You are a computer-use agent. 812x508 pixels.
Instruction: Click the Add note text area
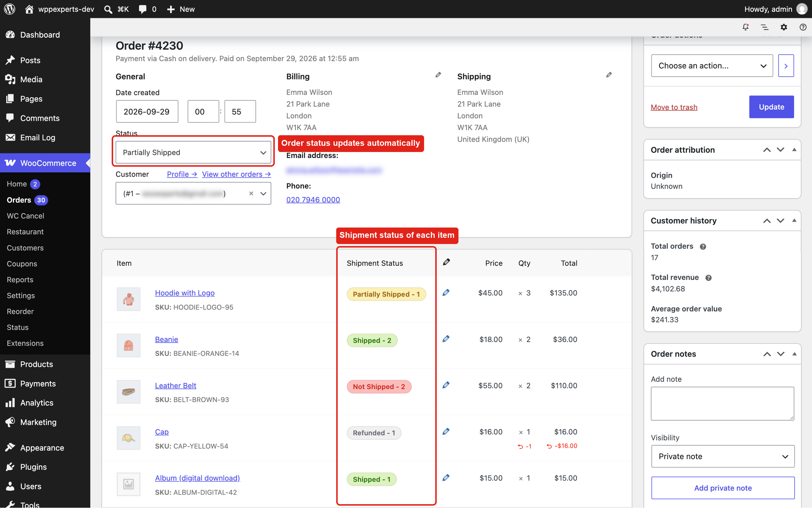click(722, 404)
